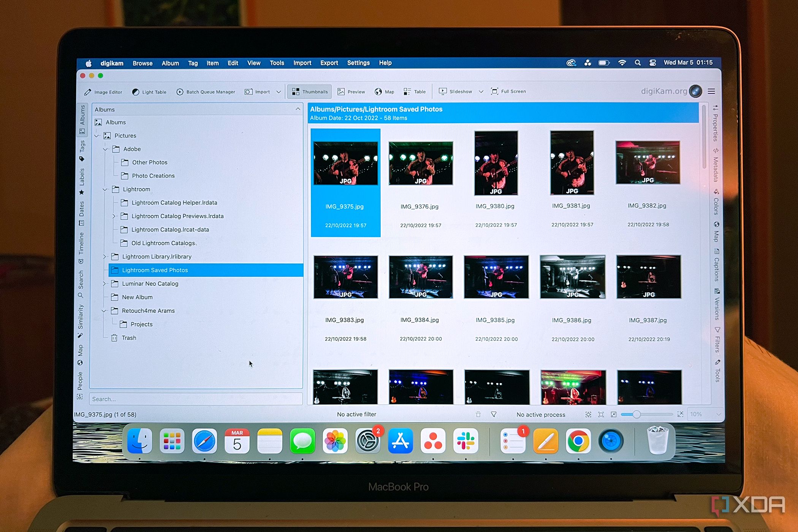The image size is (798, 532).
Task: Expand the Luminar Neo Catalog node
Action: [104, 284]
